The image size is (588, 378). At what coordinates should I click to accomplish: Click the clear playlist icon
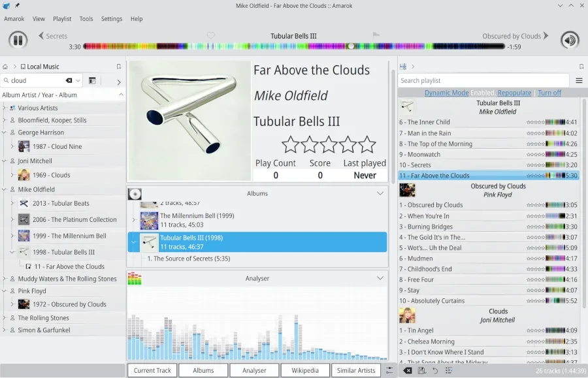(408, 371)
